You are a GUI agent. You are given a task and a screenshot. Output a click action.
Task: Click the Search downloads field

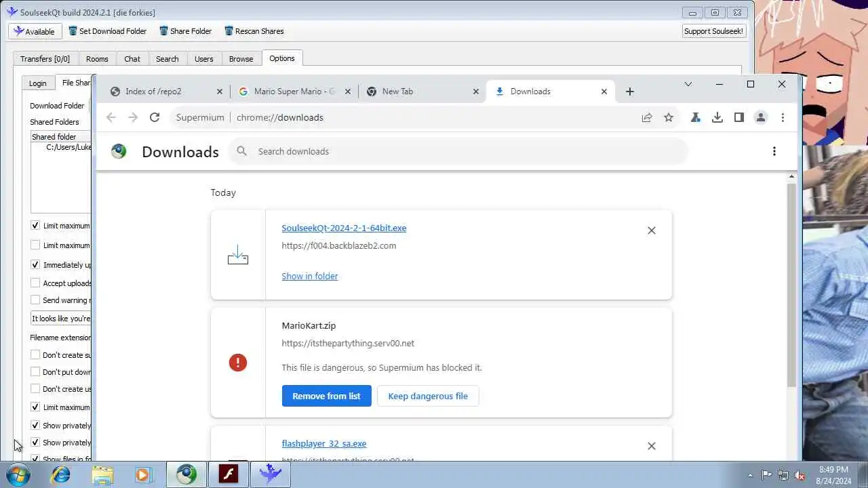(458, 151)
